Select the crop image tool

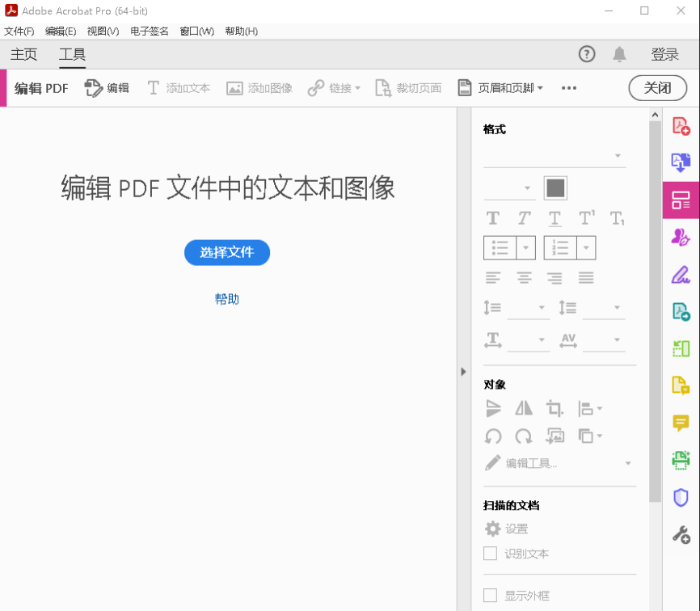pyautogui.click(x=555, y=408)
